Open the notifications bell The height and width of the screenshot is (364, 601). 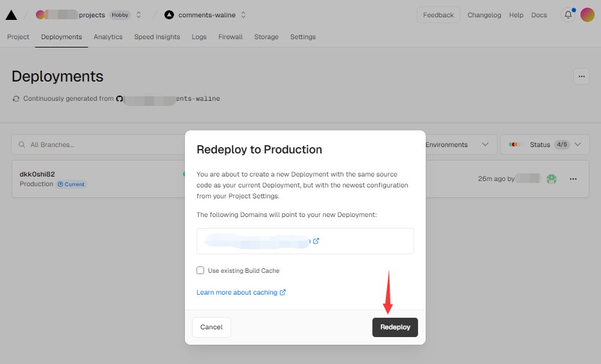tap(568, 15)
